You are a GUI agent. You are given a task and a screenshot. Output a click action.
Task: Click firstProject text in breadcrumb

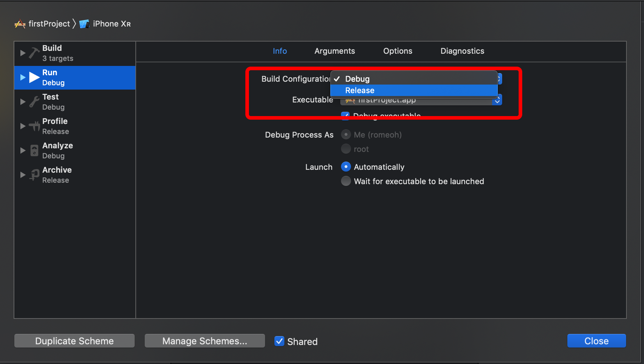point(49,24)
